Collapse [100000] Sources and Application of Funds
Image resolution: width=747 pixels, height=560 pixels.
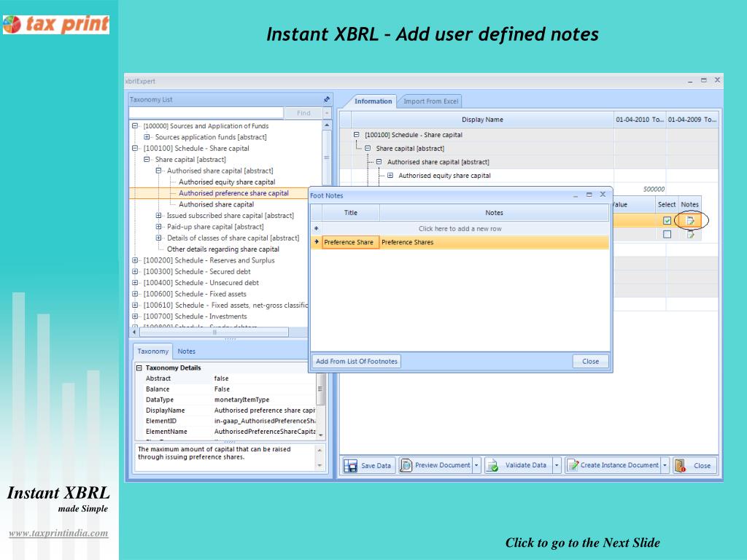135,125
